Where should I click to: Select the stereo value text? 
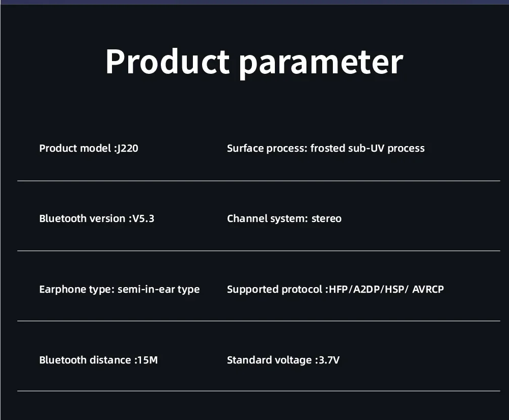click(326, 219)
